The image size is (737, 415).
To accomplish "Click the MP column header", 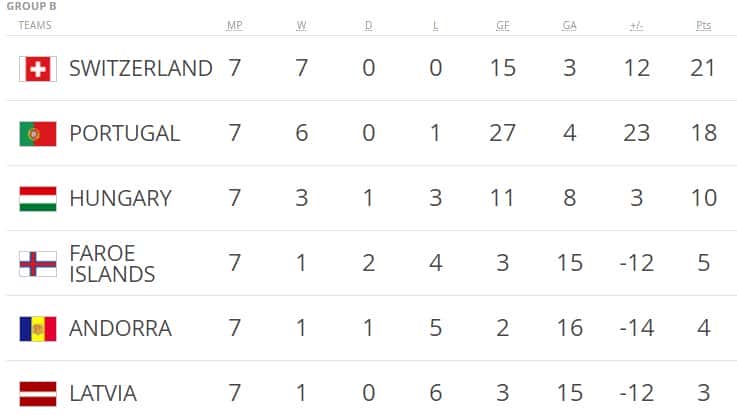I will point(235,25).
